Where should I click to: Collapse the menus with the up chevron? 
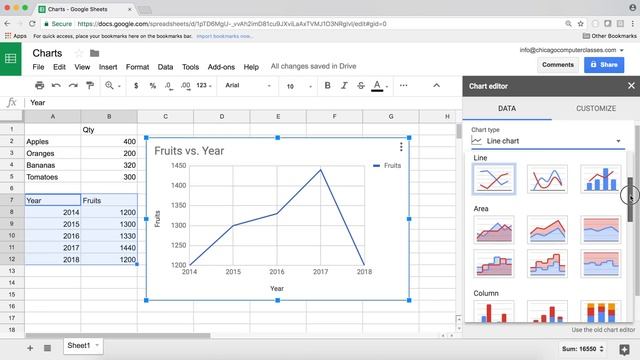436,86
